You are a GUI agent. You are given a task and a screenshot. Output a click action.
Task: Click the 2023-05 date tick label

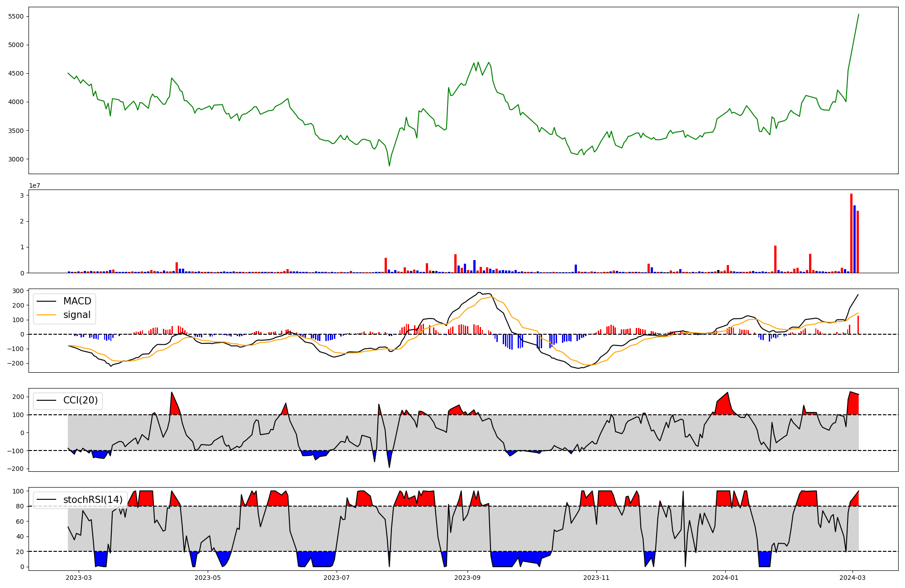click(x=208, y=577)
